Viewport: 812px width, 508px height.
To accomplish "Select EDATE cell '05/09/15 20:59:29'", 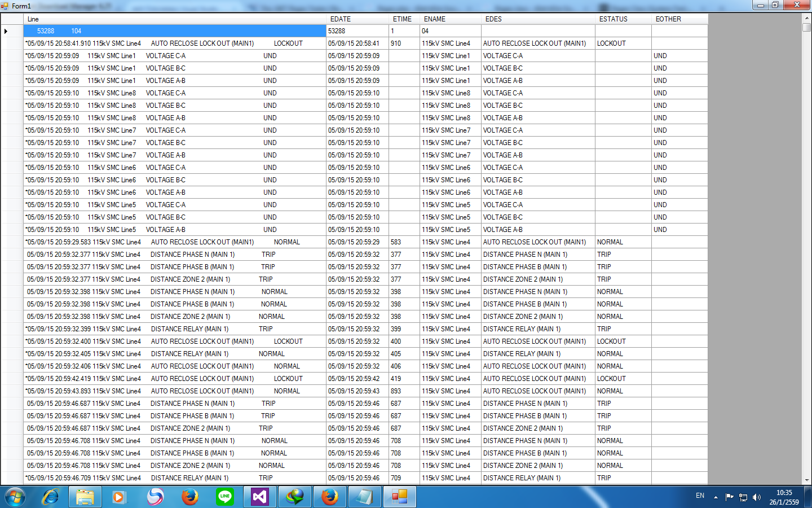I will pos(358,242).
